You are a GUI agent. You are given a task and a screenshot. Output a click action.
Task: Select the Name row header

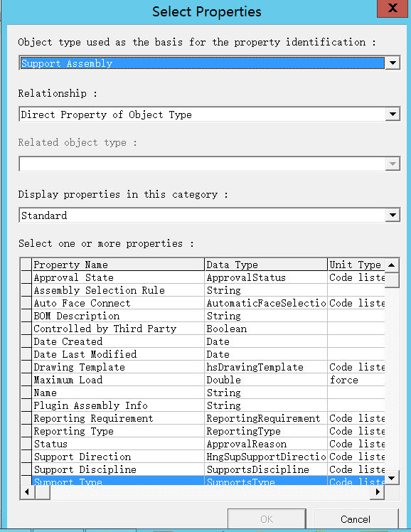coord(26,393)
